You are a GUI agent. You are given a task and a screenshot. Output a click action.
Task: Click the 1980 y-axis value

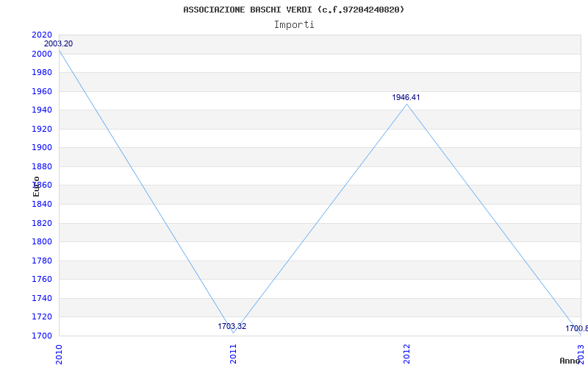42,72
